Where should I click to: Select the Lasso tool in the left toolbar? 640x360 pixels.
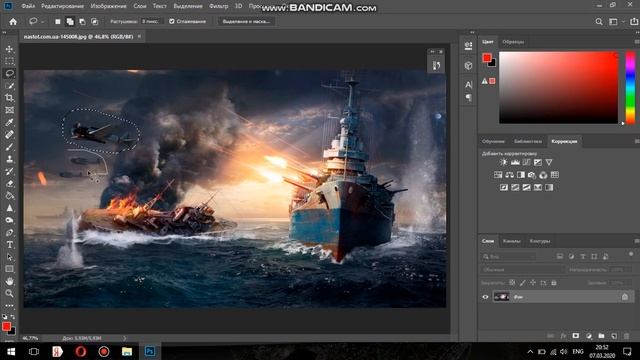tap(9, 73)
